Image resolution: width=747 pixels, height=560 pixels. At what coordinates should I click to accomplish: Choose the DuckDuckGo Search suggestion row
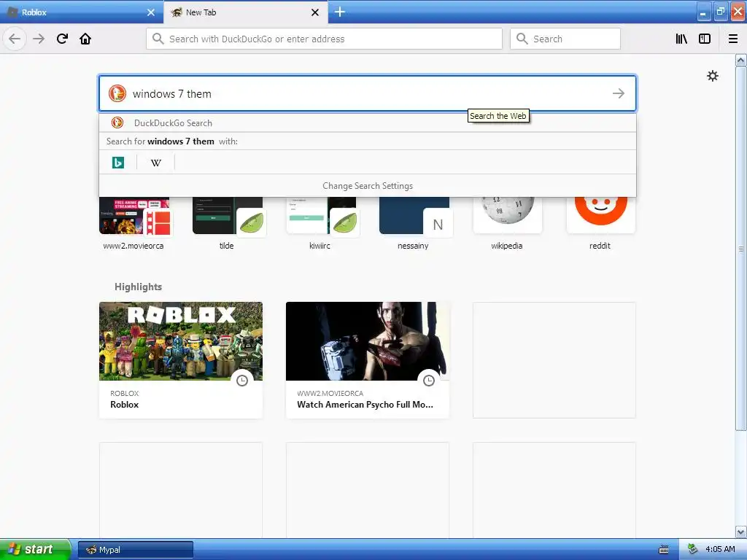pos(368,122)
